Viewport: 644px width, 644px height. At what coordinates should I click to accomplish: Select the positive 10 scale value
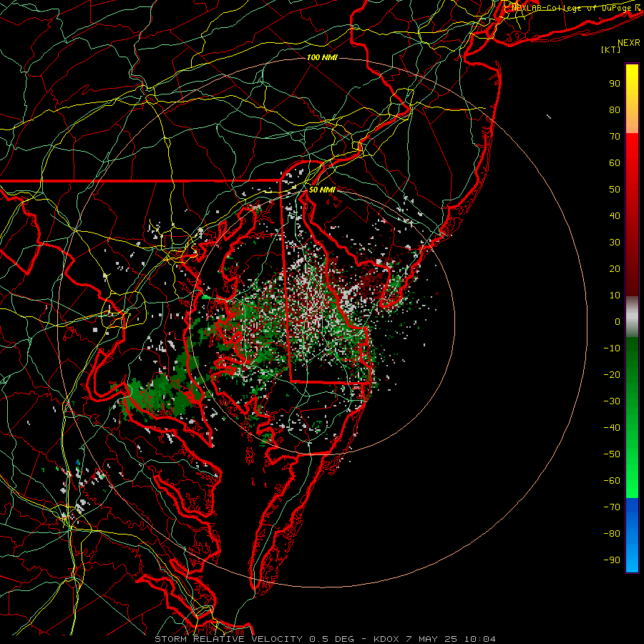coord(615,296)
